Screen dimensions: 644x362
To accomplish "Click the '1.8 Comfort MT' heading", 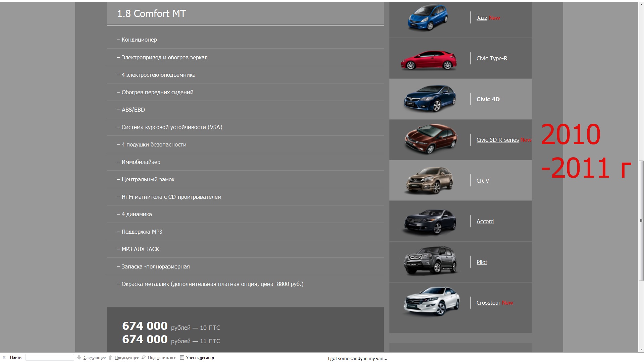I will coord(152,14).
